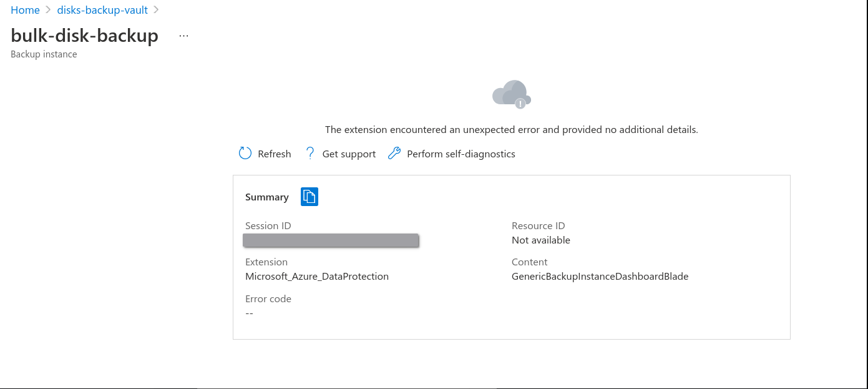Click the copy icon beside Summary heading
The height and width of the screenshot is (389, 868).
pos(310,196)
